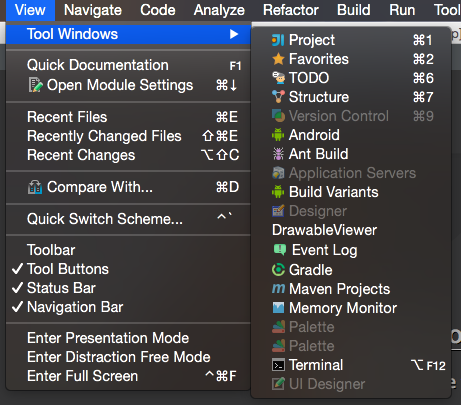This screenshot has width=461, height=405.
Task: Click the Terminal icon
Action: click(x=278, y=365)
